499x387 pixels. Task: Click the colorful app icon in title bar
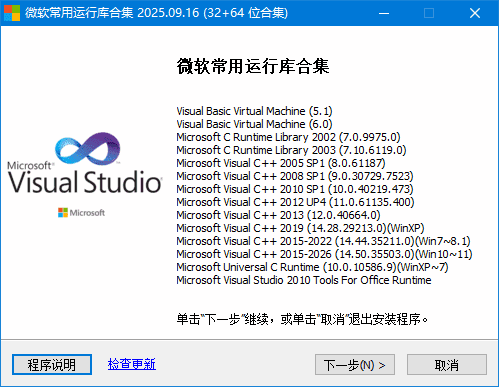(12, 13)
